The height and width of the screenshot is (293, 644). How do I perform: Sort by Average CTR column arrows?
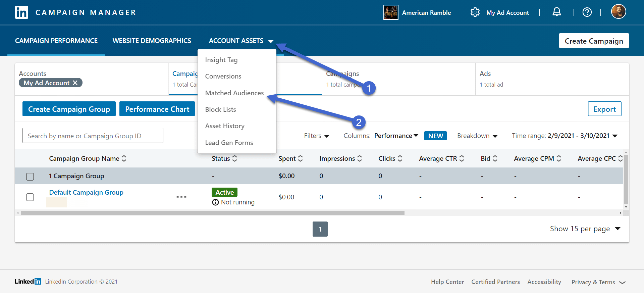[x=462, y=158]
